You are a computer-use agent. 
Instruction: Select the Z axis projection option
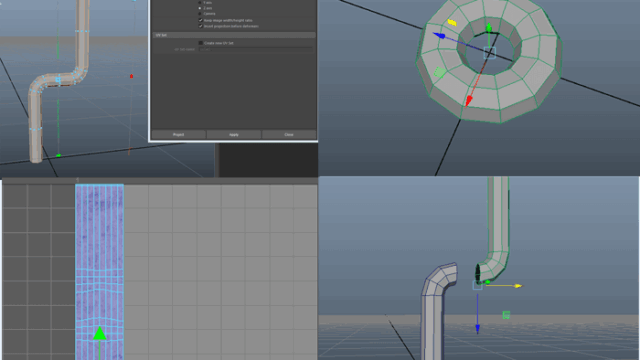pyautogui.click(x=200, y=8)
